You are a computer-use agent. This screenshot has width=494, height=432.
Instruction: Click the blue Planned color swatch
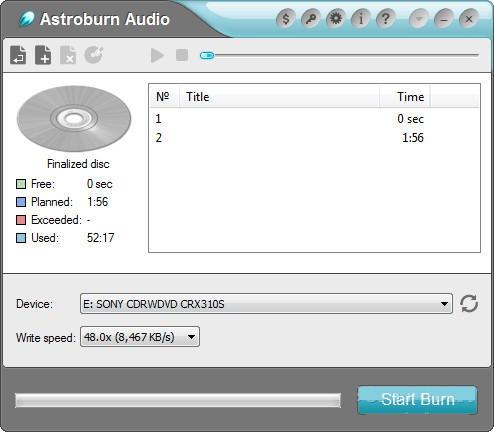(x=21, y=202)
